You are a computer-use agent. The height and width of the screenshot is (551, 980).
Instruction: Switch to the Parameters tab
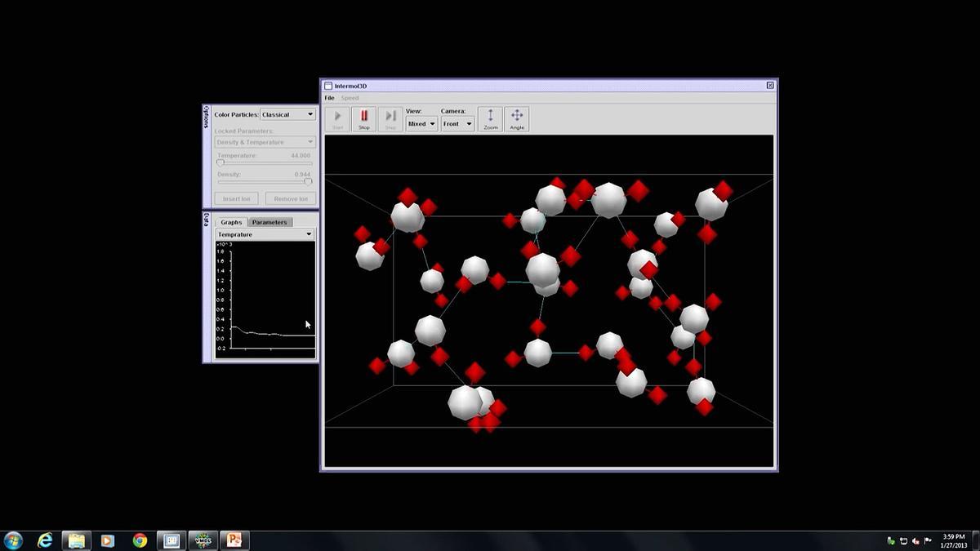coord(269,222)
